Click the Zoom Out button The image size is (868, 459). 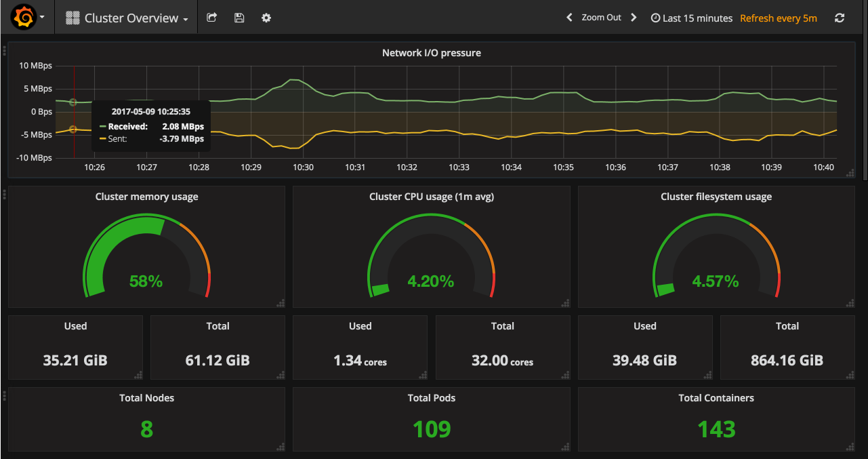coord(601,18)
